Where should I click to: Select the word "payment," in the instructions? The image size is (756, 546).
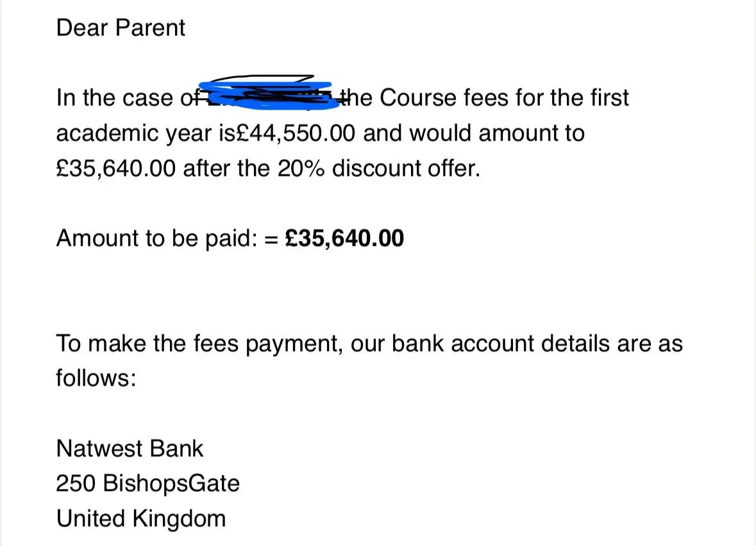(x=299, y=344)
